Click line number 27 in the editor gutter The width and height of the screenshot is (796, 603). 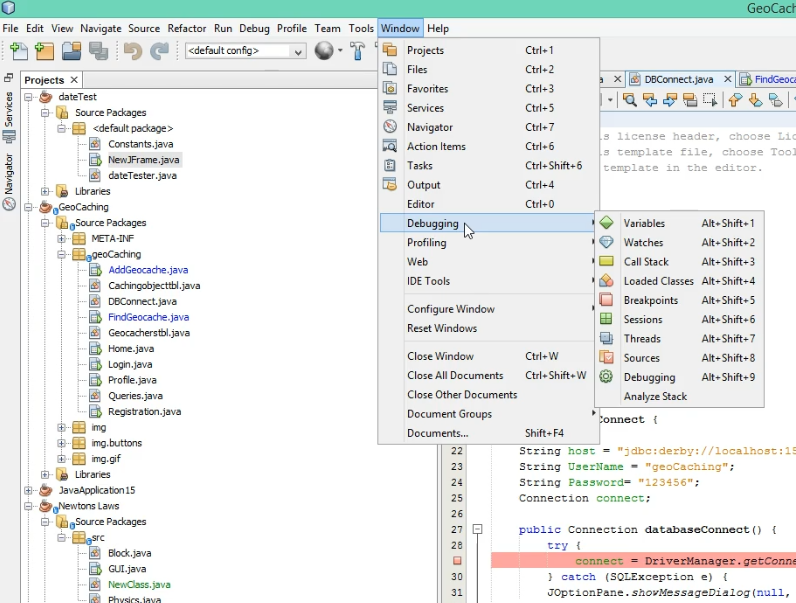point(457,529)
